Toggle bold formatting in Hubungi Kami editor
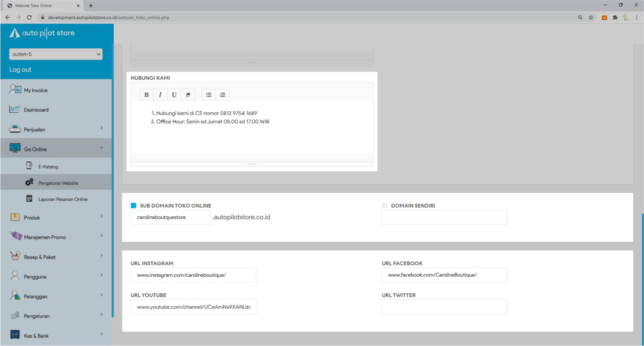Screen dimensions: 644x346 pos(146,95)
